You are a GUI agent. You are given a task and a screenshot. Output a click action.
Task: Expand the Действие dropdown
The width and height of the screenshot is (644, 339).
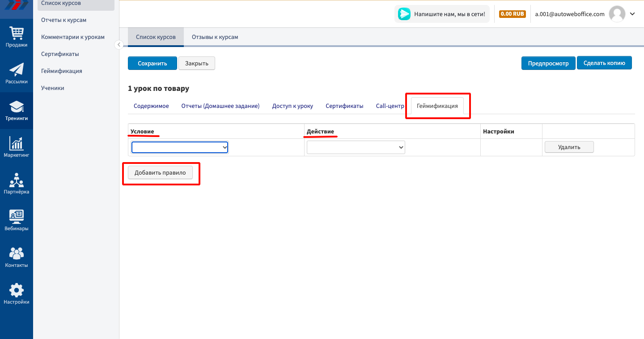(356, 147)
